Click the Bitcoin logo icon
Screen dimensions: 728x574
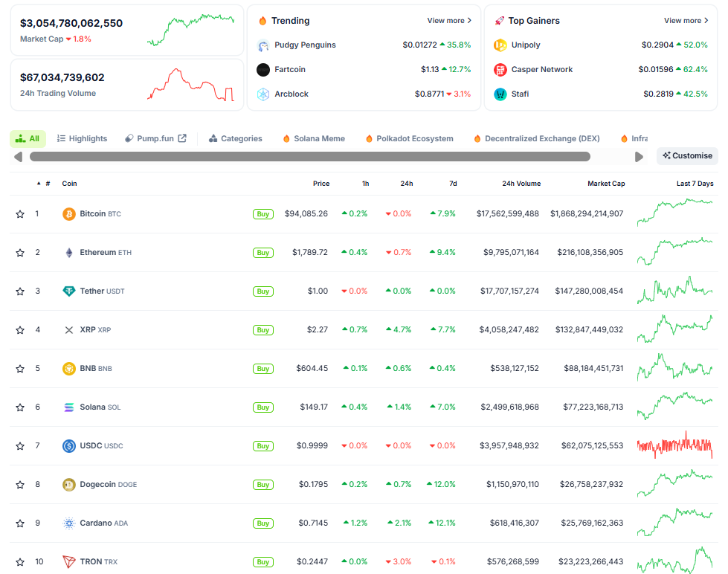(69, 214)
